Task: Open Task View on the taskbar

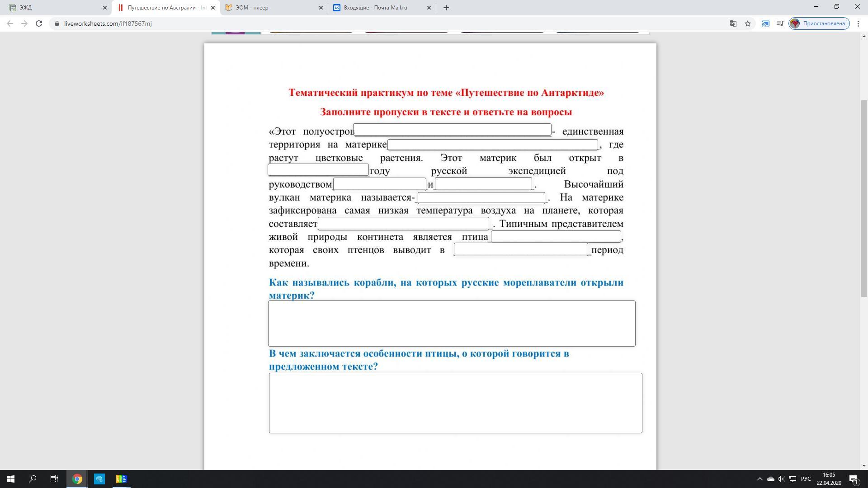Action: click(x=54, y=479)
